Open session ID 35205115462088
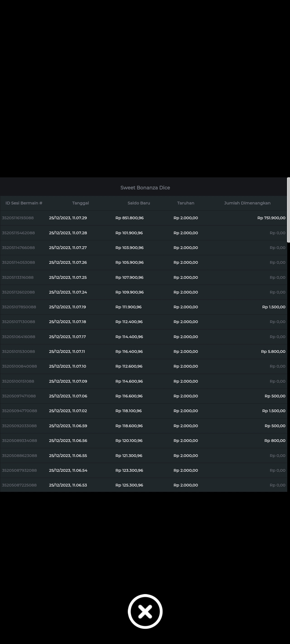This screenshot has width=290, height=644. (18, 233)
